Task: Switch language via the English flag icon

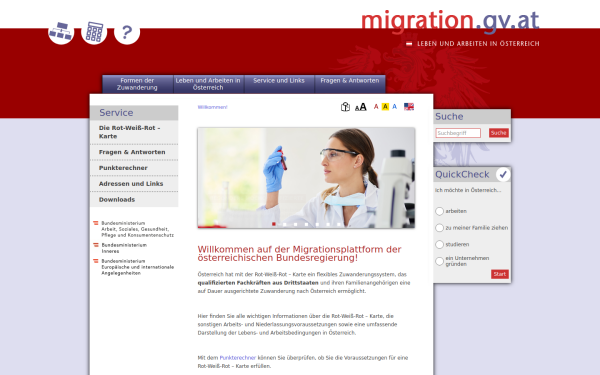Action: pos(409,107)
